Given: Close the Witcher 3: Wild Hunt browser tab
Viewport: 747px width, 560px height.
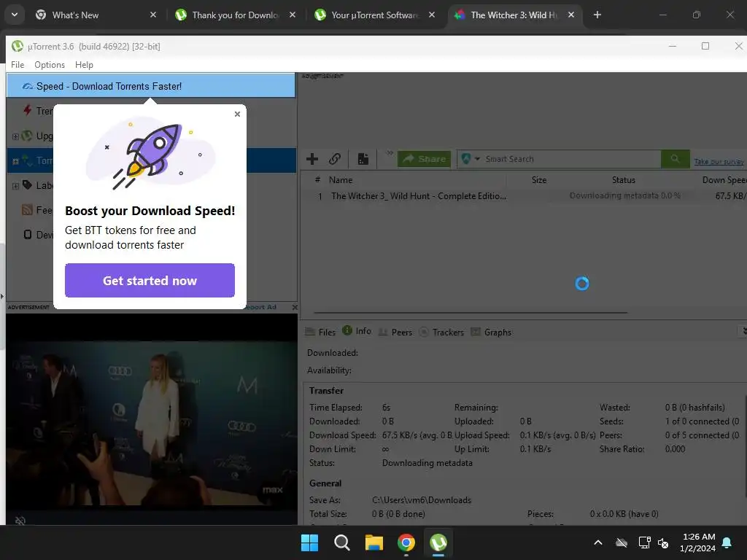Looking at the screenshot, I should click(x=570, y=15).
